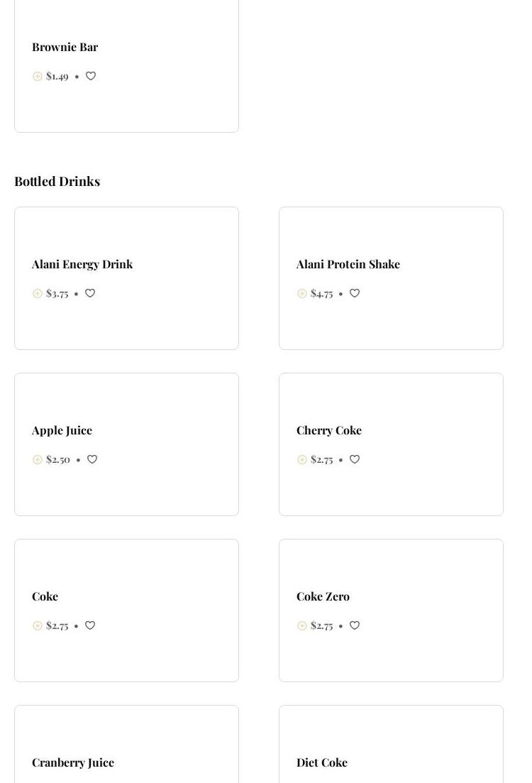The height and width of the screenshot is (783, 532).
Task: Mark Coke as a favorite
Action: [90, 625]
